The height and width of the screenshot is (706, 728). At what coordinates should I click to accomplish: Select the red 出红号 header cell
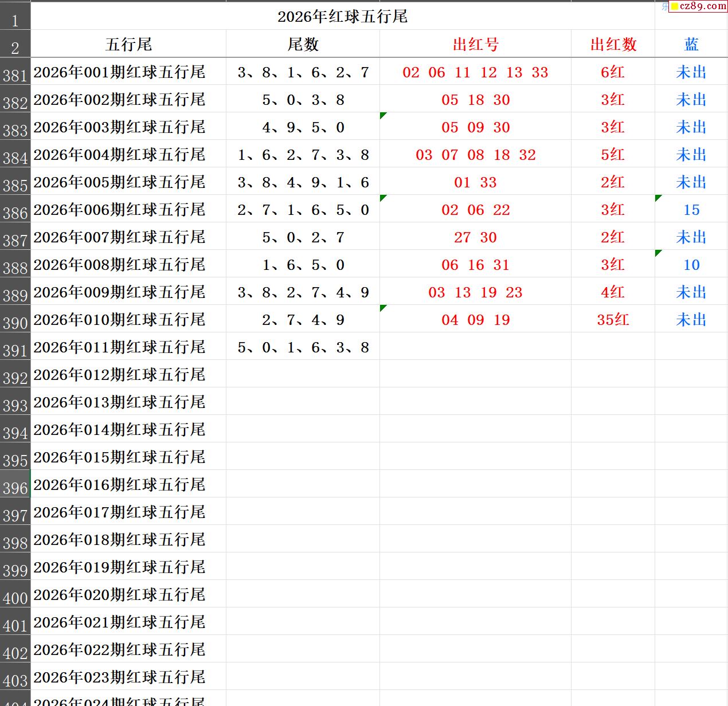[475, 44]
